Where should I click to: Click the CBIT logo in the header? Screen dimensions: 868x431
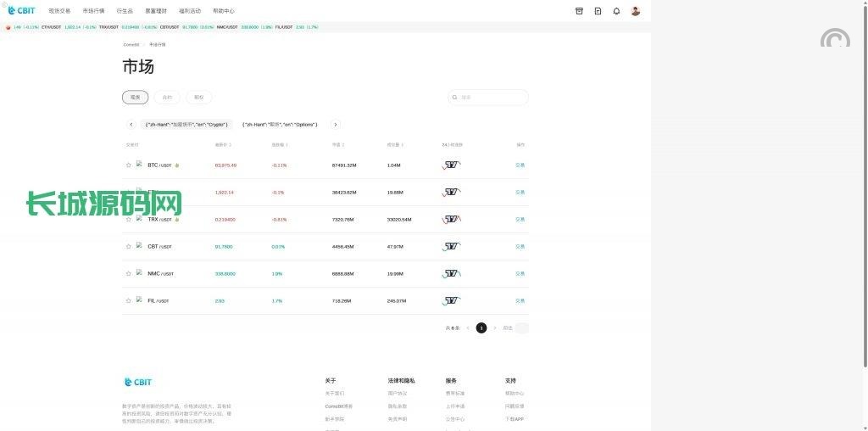click(x=21, y=11)
